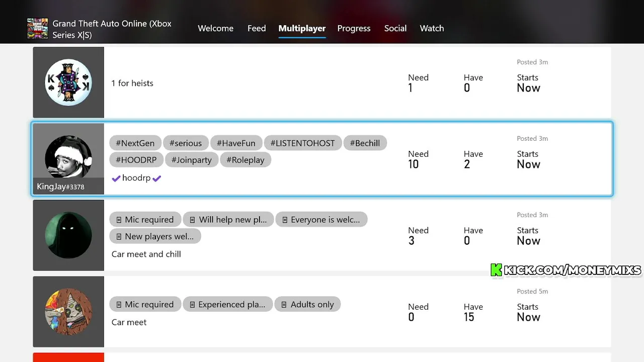The image size is (644, 362).
Task: Open the cartoon avatar on Car meet post
Action: point(68,312)
